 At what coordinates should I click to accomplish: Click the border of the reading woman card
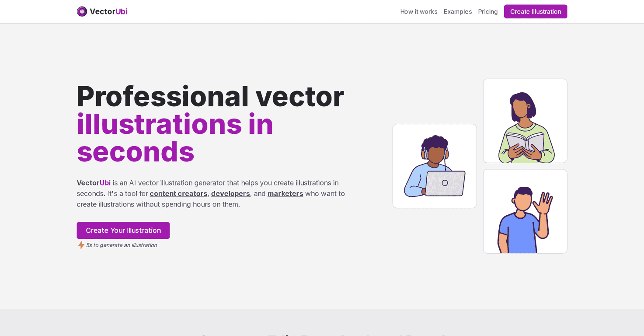[525, 80]
